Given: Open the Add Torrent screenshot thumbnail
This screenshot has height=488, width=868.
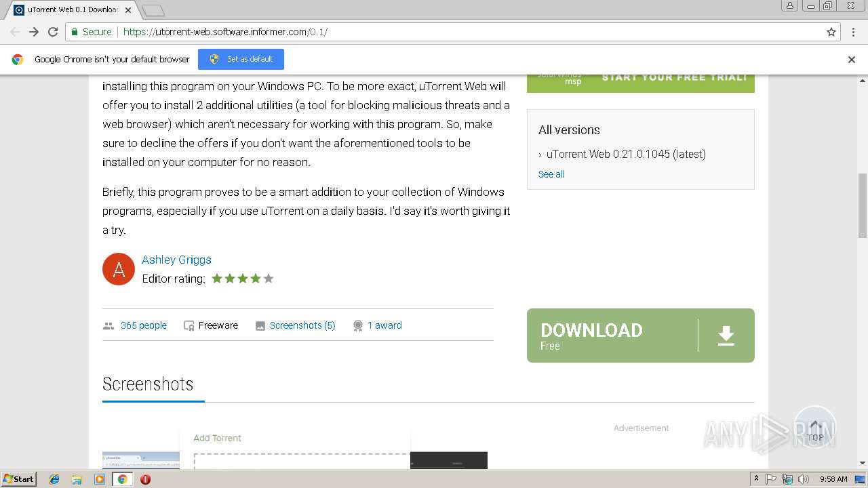Looking at the screenshot, I should pyautogui.click(x=295, y=449).
